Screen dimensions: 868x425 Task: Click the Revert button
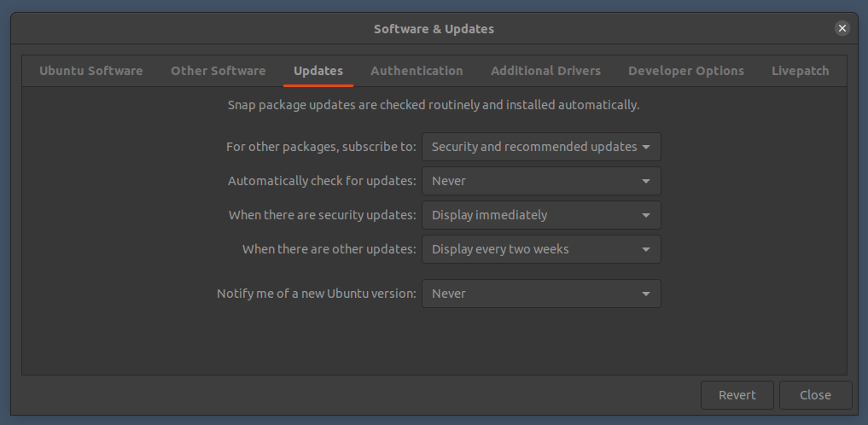pos(737,395)
